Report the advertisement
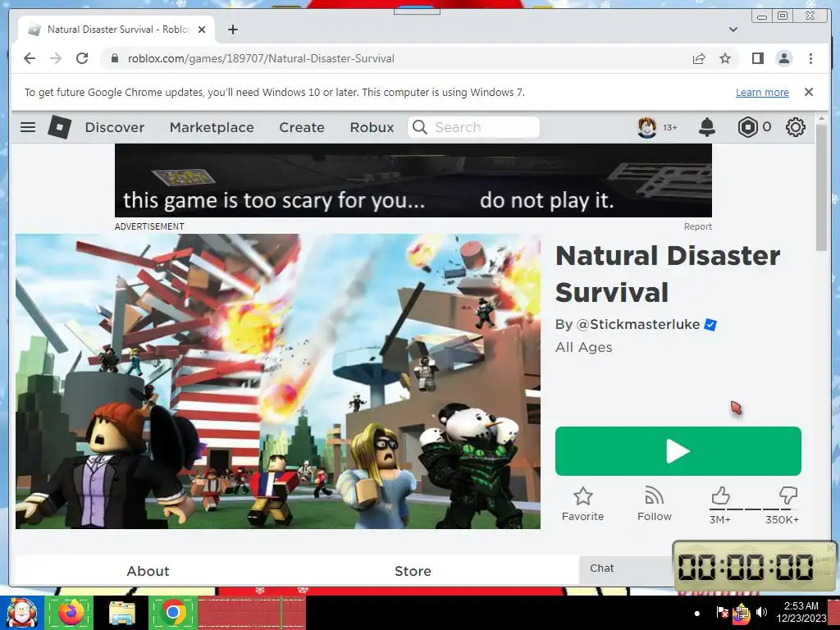840x630 pixels. 697,226
